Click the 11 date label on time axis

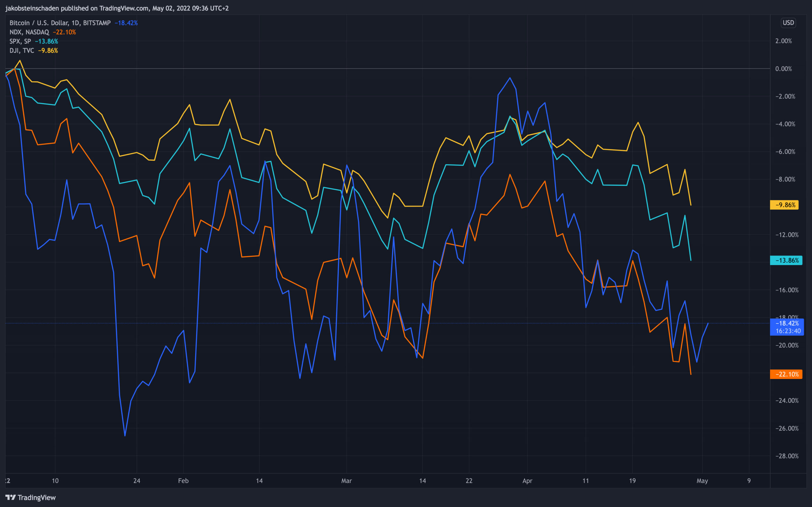click(586, 481)
